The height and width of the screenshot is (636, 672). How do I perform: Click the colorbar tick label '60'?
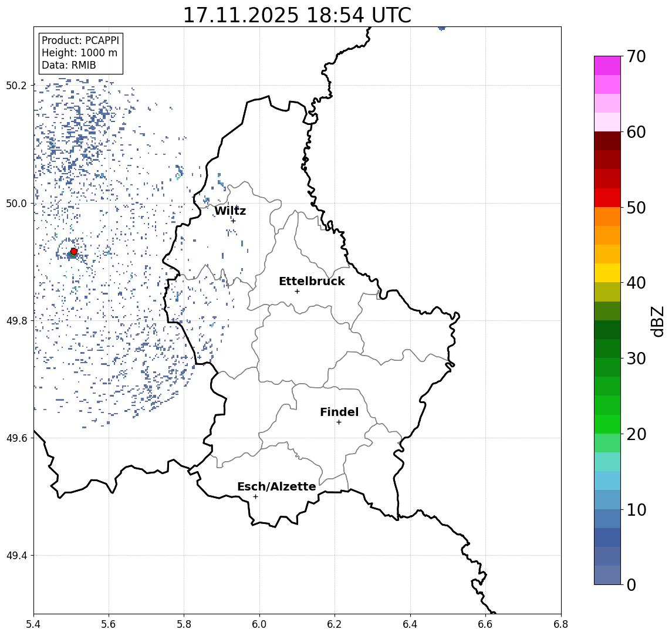click(636, 132)
